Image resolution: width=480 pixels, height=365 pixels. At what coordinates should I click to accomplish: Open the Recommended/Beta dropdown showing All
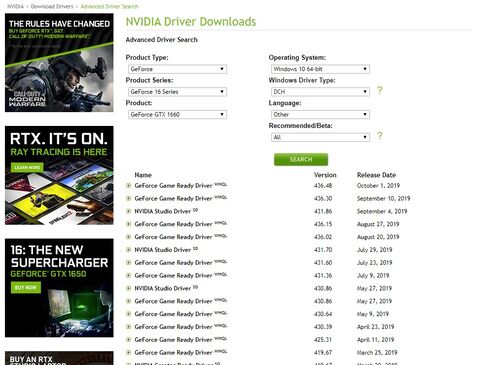(x=320, y=137)
